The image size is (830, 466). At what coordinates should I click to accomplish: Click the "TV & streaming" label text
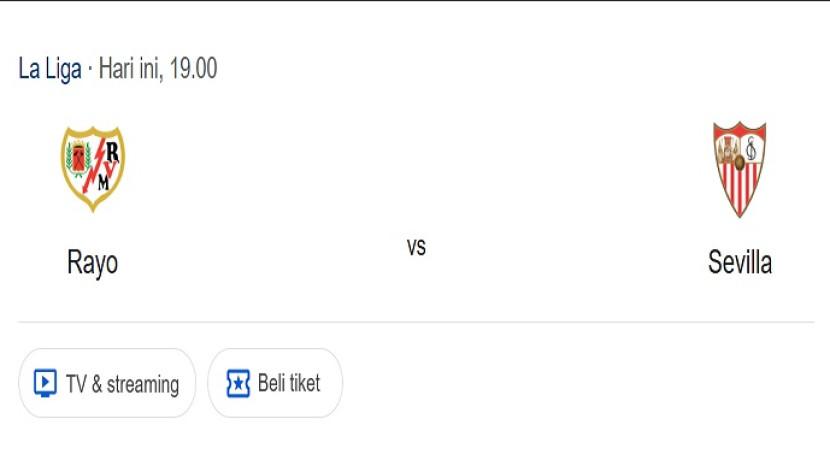(x=122, y=383)
